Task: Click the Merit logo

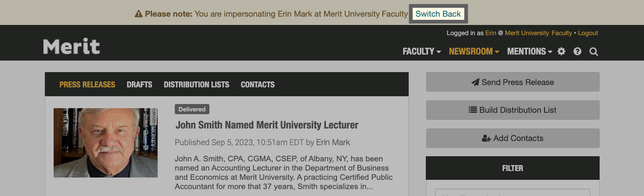Action: (72, 46)
